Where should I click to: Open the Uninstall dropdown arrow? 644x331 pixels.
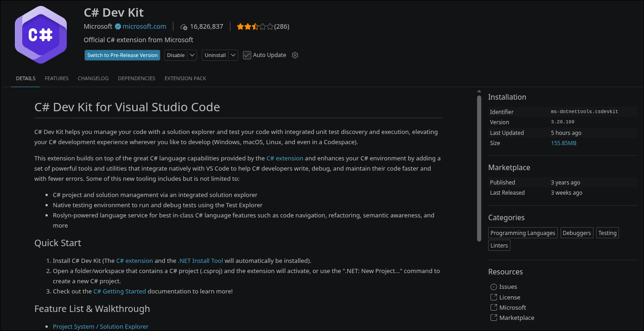(233, 55)
